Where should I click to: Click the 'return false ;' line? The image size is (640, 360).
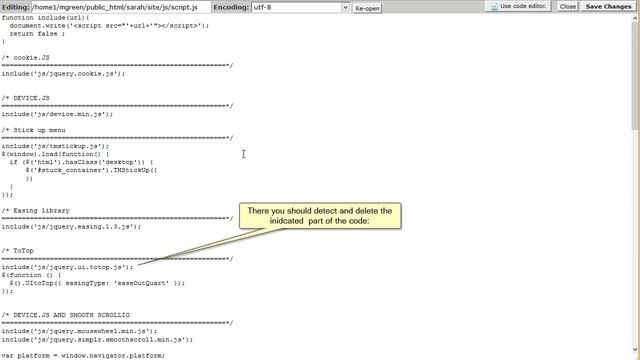point(37,34)
